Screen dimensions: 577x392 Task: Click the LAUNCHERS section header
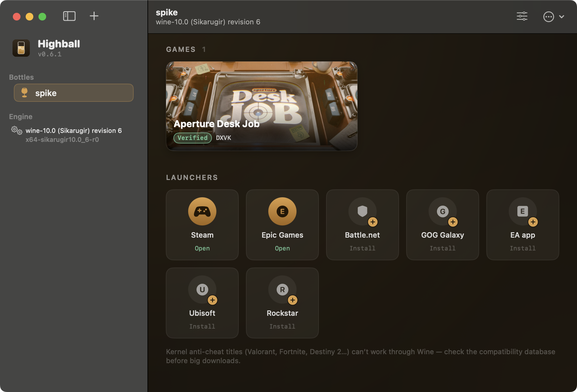192,177
